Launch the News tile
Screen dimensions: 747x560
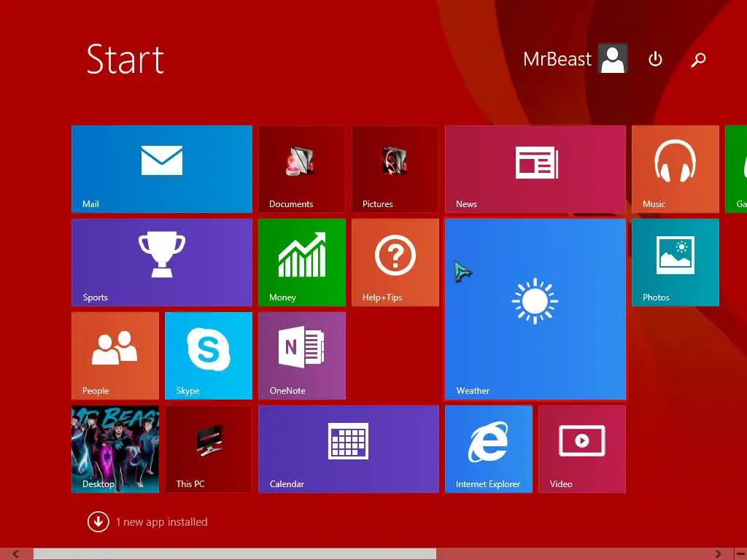point(535,169)
